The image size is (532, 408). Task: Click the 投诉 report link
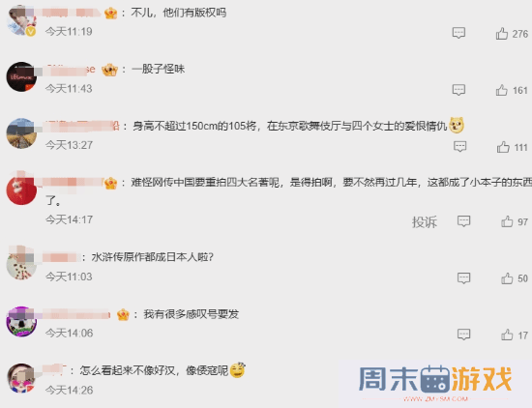425,222
